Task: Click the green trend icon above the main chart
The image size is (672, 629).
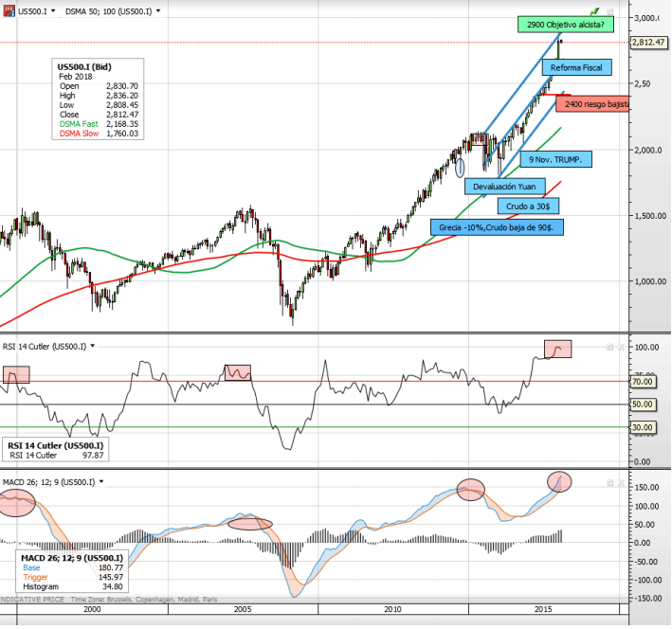Action: pos(595,11)
